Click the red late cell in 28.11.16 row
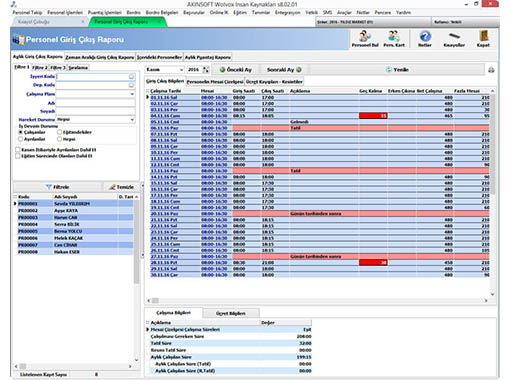Image resolution: width=510 pixels, height=380 pixels. (373, 263)
